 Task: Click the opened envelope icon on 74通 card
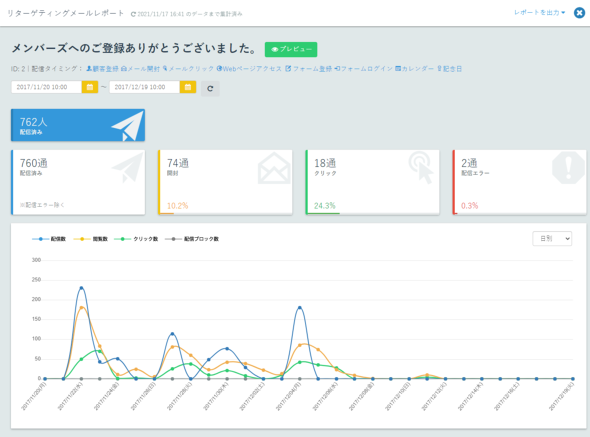click(274, 168)
